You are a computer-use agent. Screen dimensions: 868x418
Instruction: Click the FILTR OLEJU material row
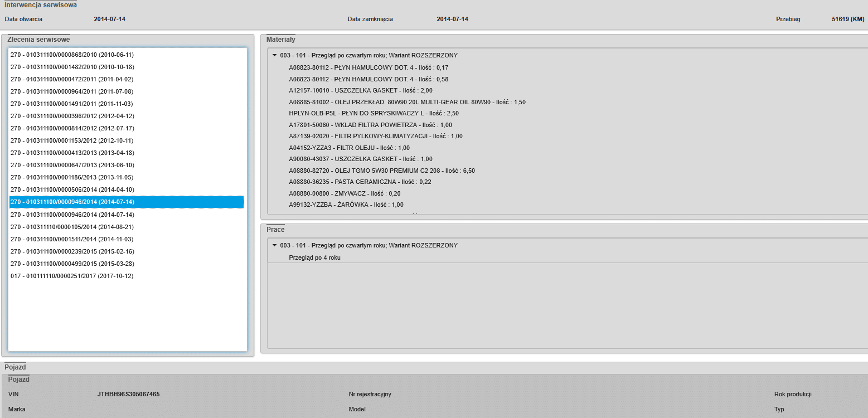click(x=349, y=148)
